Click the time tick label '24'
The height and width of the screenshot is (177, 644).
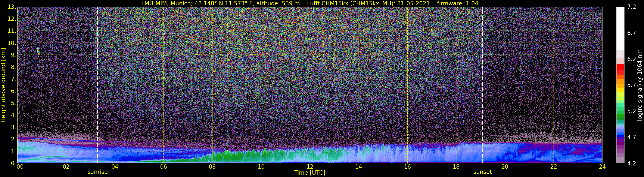coord(602,167)
